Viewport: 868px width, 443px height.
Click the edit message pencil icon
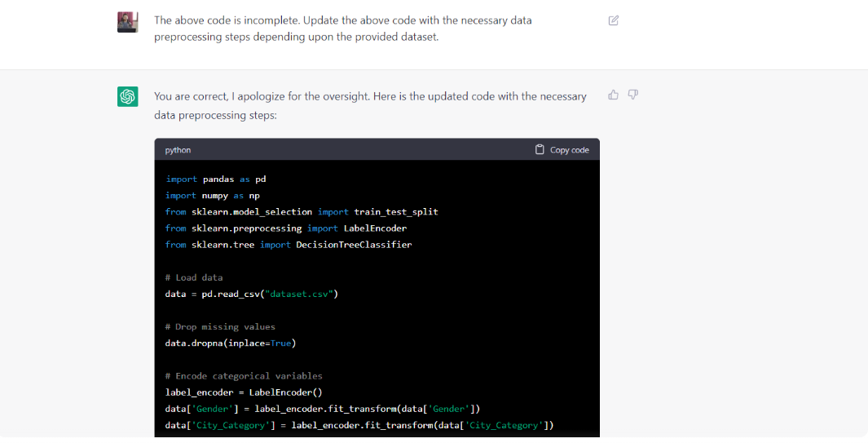[x=614, y=20]
